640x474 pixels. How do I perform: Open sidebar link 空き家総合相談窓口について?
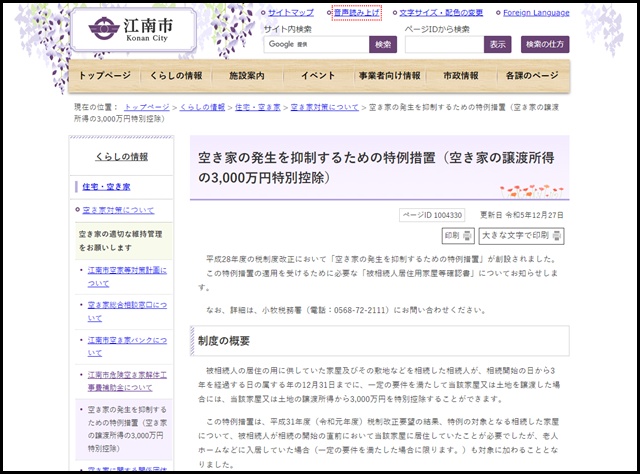pyautogui.click(x=127, y=312)
